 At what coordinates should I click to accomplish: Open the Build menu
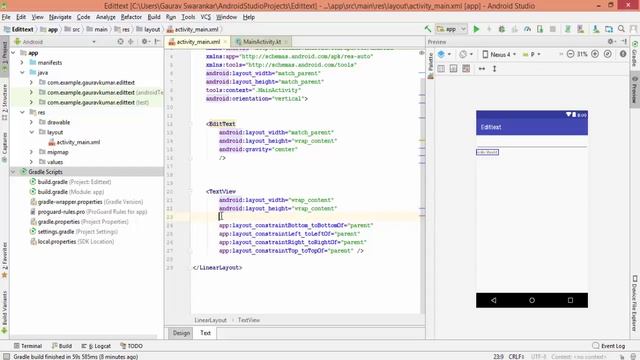[x=154, y=17]
